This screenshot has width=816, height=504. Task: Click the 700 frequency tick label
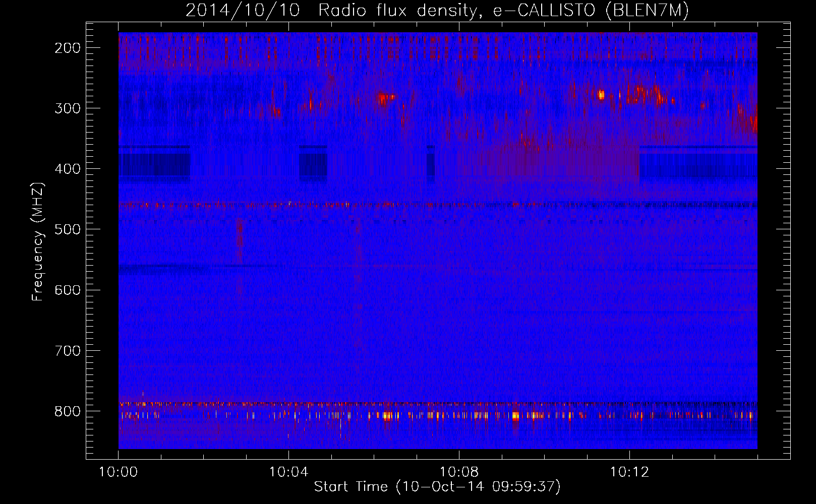67,350
